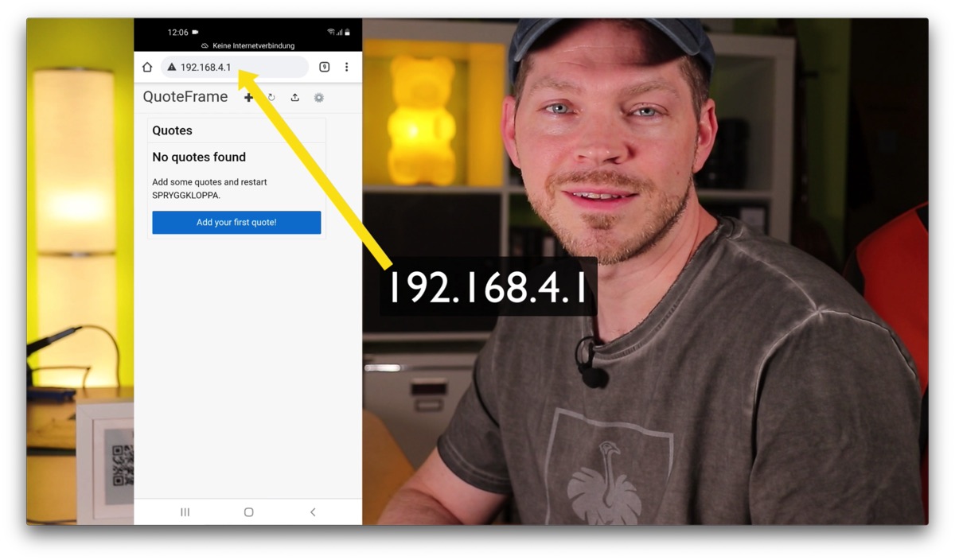Tap the screen-recording camera status icon
The height and width of the screenshot is (560, 955).
[x=195, y=33]
